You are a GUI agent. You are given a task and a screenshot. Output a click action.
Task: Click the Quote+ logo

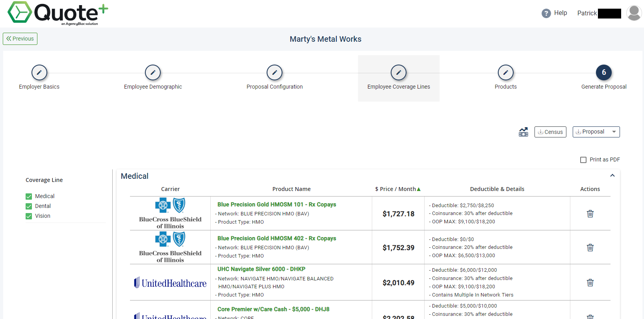pos(58,13)
